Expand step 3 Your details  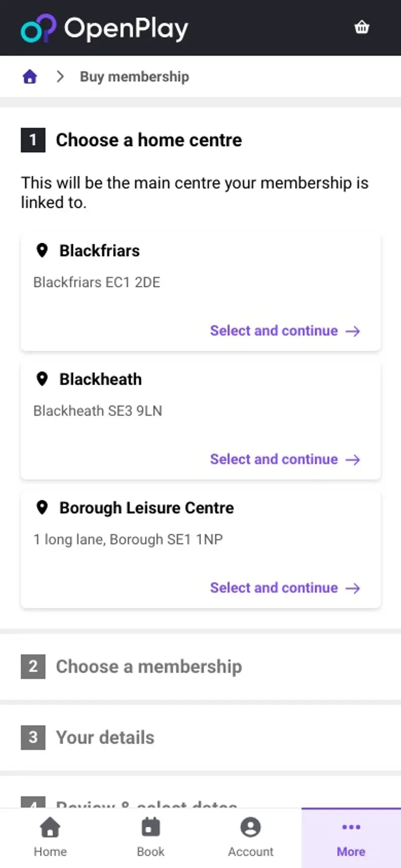pos(200,737)
